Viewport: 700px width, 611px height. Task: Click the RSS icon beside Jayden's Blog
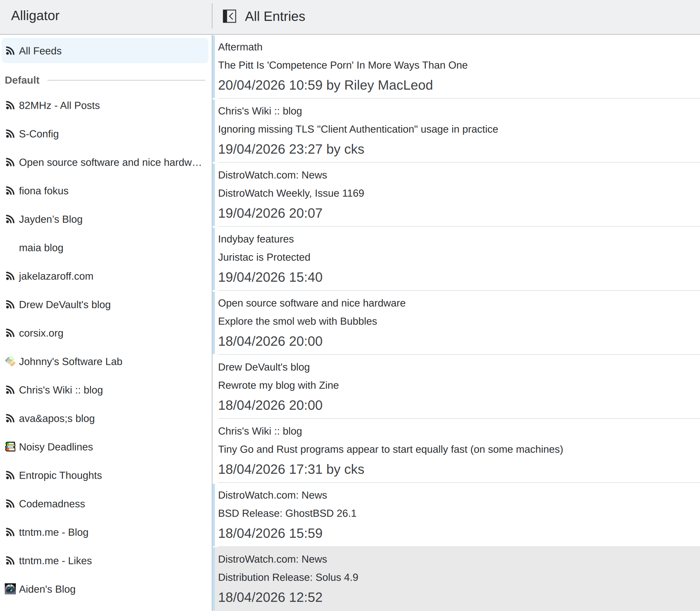(x=10, y=219)
